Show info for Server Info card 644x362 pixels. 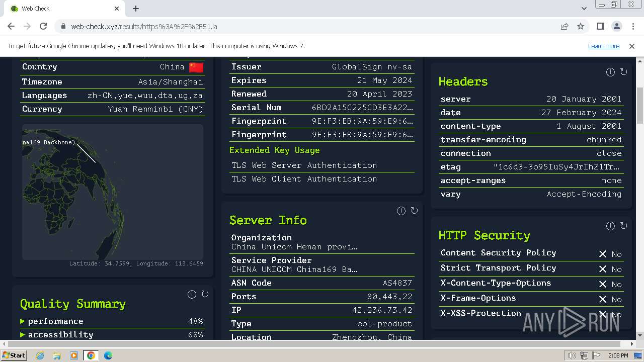(401, 211)
